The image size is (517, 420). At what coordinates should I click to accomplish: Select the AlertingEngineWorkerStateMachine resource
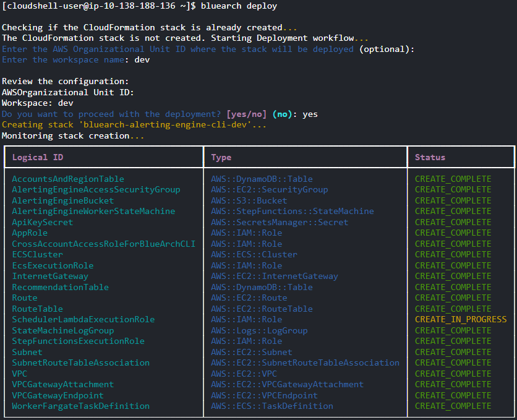pyautogui.click(x=87, y=211)
